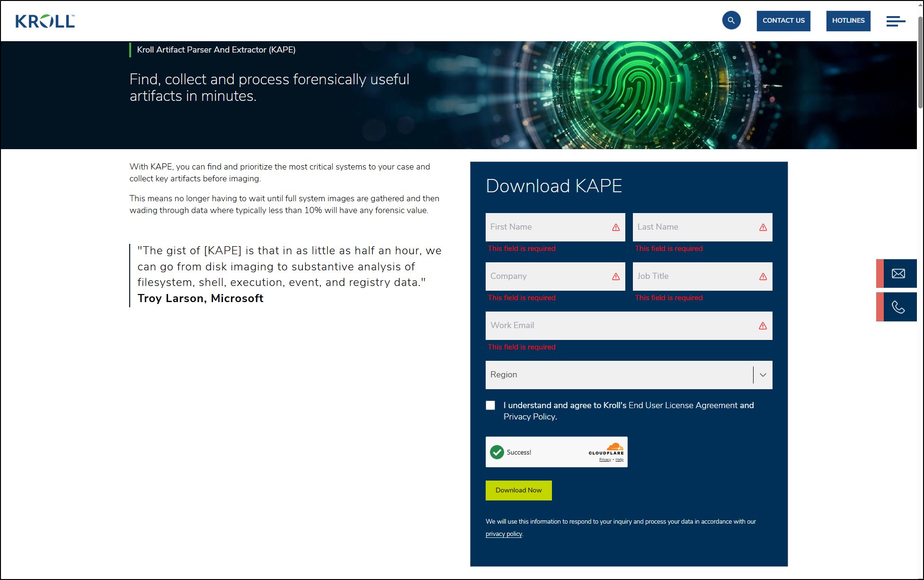Image resolution: width=924 pixels, height=580 pixels.
Task: Click the Cloudflare Privacy link
Action: tap(605, 460)
